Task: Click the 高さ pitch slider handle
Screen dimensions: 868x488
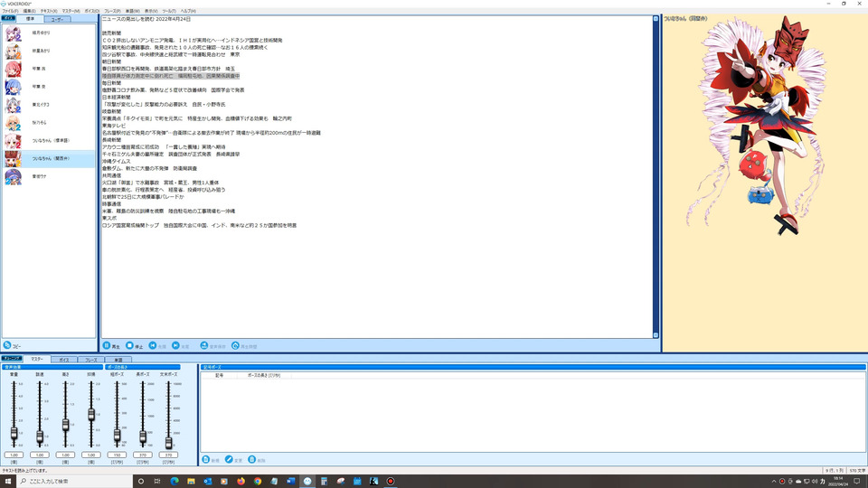Action: pyautogui.click(x=65, y=425)
